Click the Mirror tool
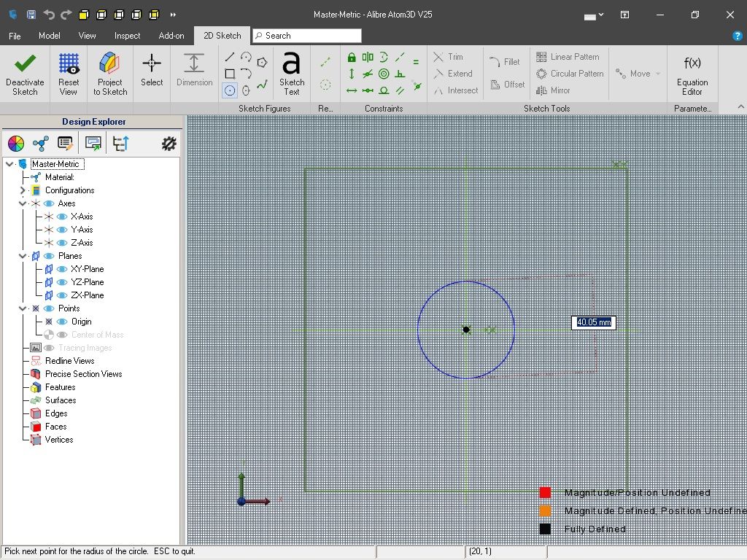This screenshot has width=747, height=560. click(x=553, y=90)
